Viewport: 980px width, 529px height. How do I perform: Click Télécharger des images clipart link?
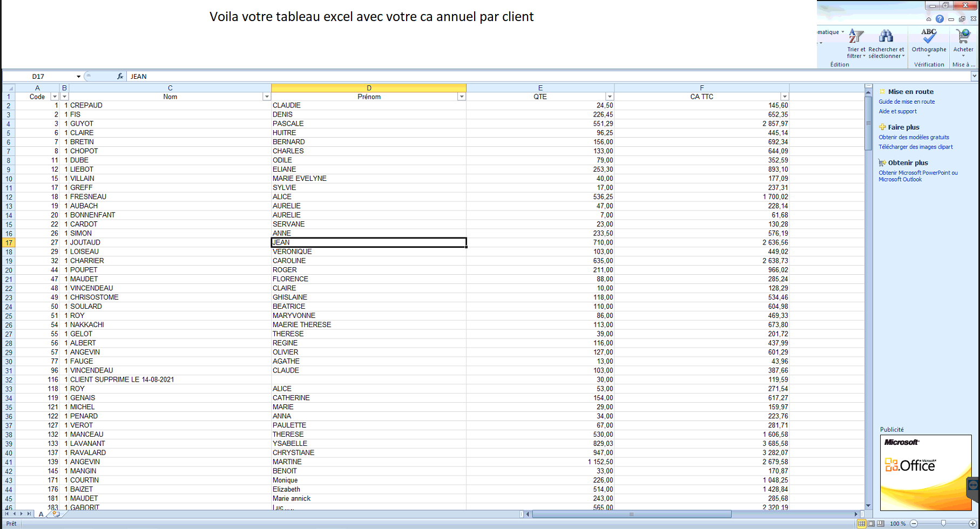(915, 147)
